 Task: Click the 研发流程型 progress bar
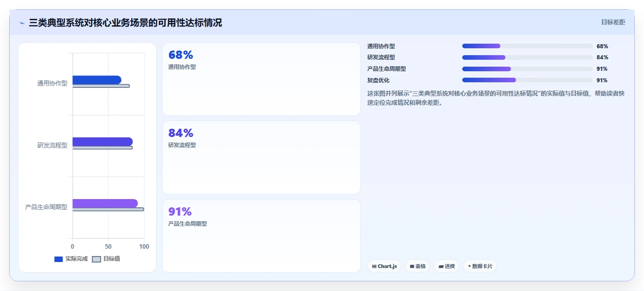pos(528,57)
